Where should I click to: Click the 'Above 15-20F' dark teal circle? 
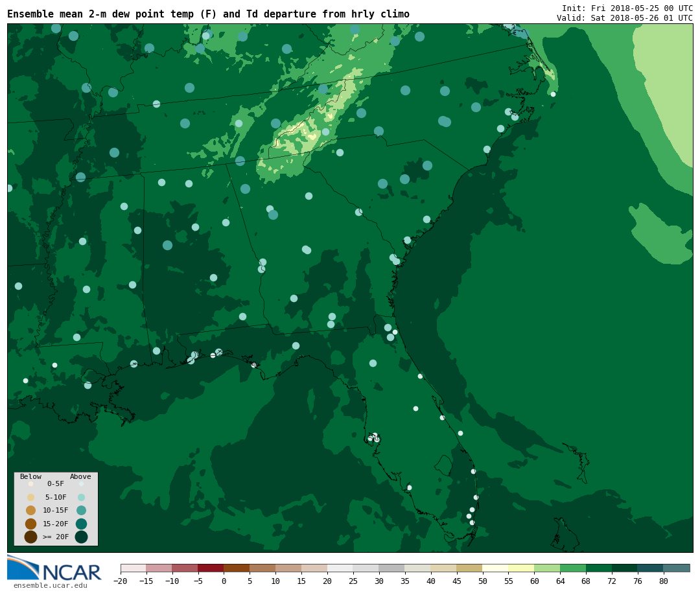[81, 524]
